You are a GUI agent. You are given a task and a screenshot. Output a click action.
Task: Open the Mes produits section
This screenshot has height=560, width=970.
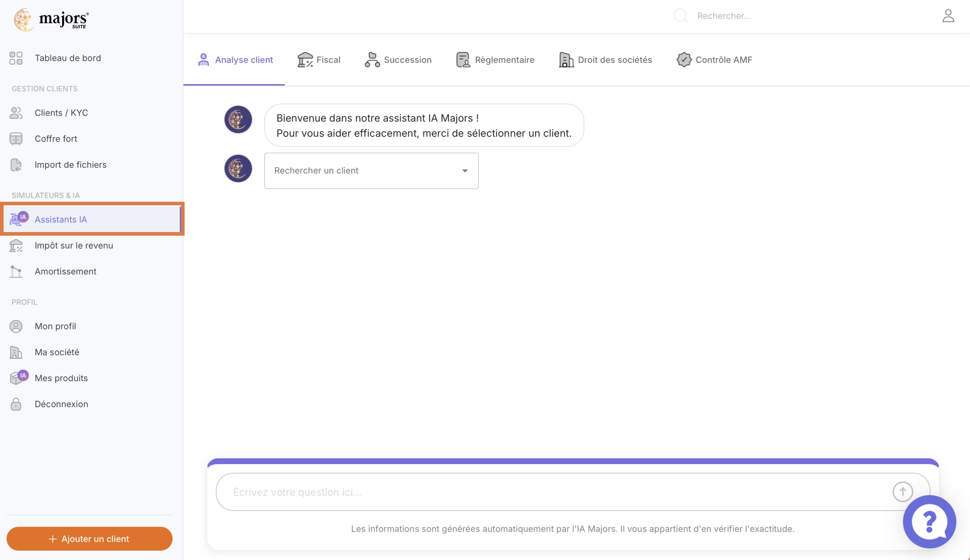click(61, 378)
